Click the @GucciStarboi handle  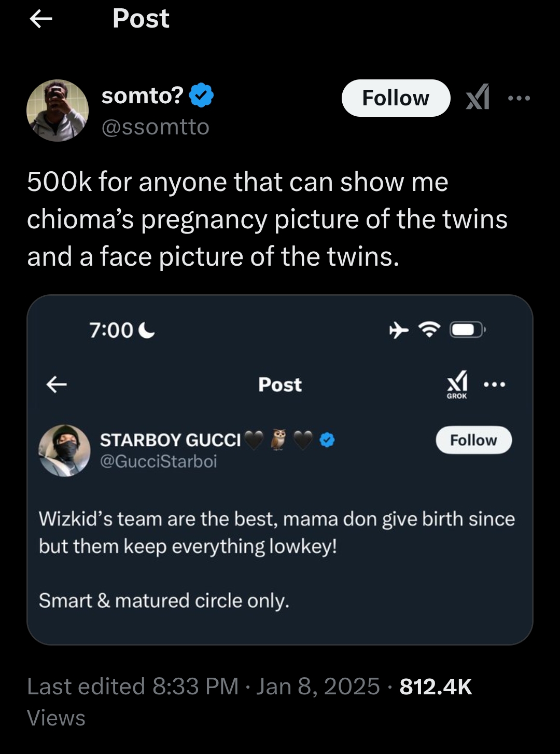(159, 461)
